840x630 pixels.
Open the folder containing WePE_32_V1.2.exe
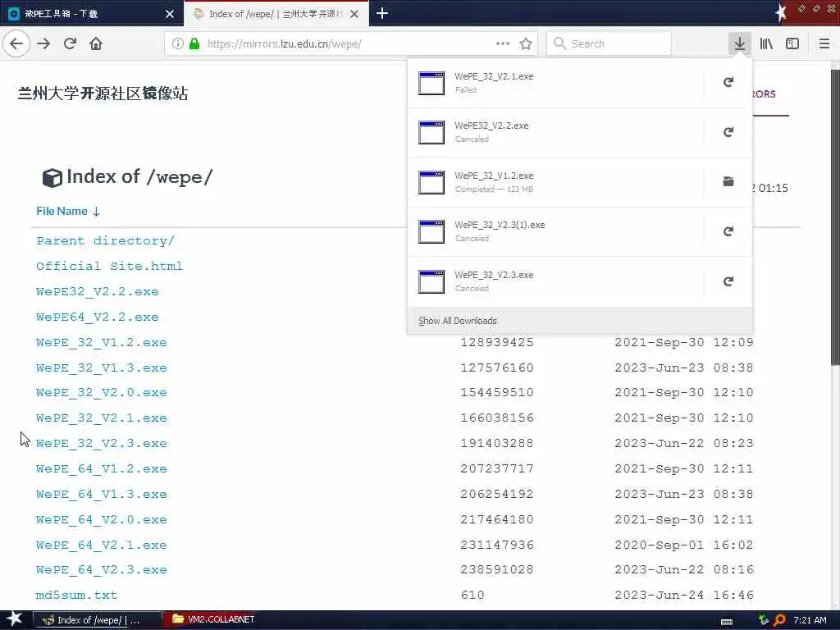[x=728, y=181]
